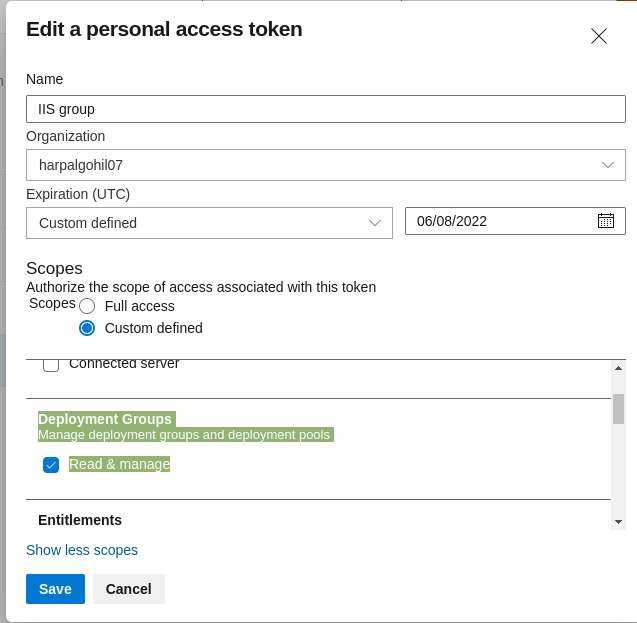Click the scopes list scroll-down arrow
637x623 pixels.
point(618,522)
